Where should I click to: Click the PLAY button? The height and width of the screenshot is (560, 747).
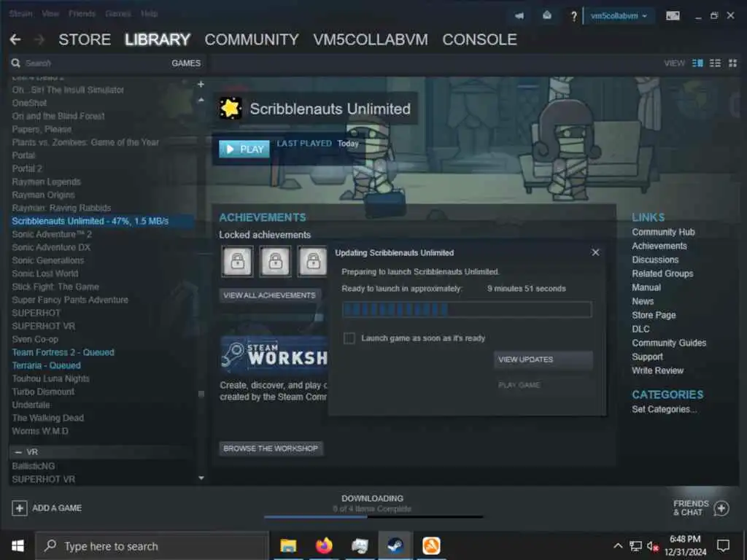click(244, 149)
